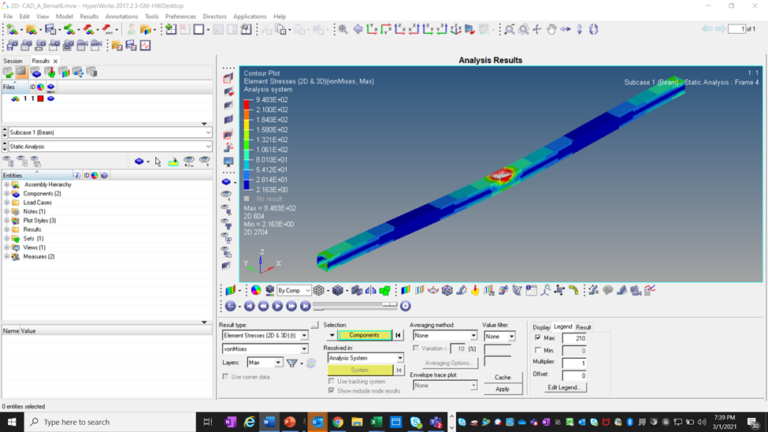This screenshot has height=432, width=768.
Task: Click the left arrow previous view icon
Action: click(x=358, y=29)
